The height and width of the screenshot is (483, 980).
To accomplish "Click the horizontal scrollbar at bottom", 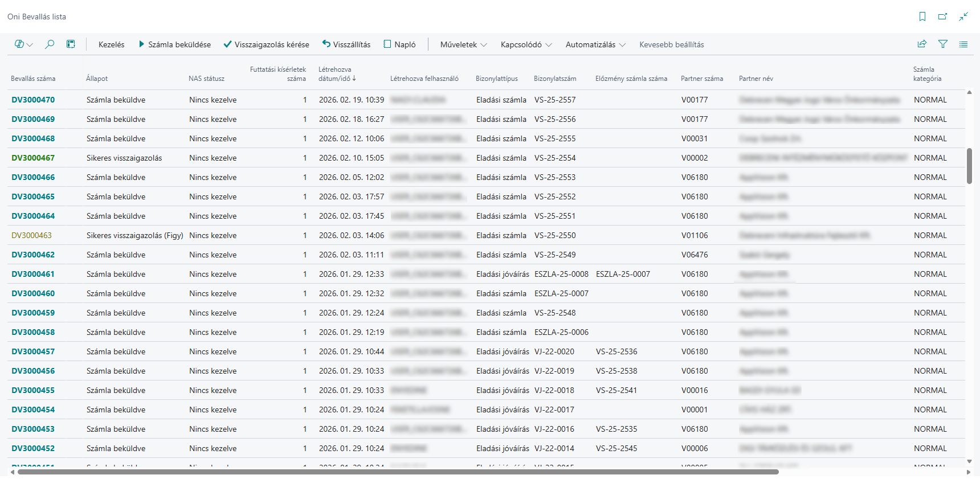I will coord(398,472).
